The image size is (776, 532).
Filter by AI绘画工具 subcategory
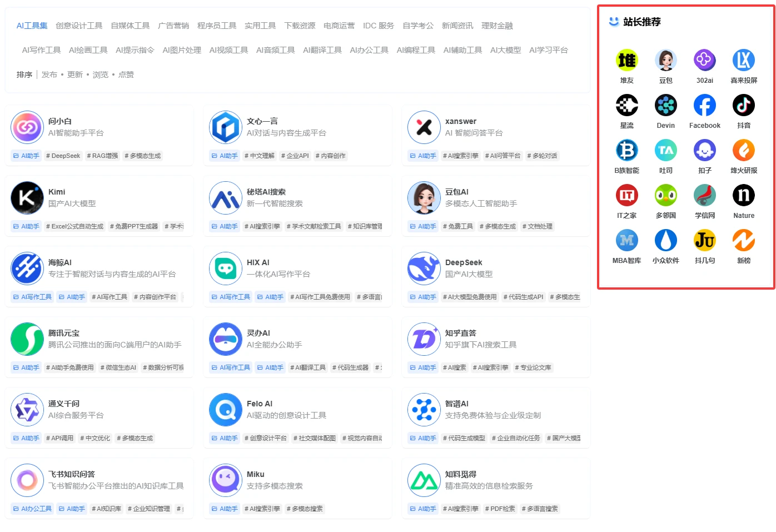(88, 50)
